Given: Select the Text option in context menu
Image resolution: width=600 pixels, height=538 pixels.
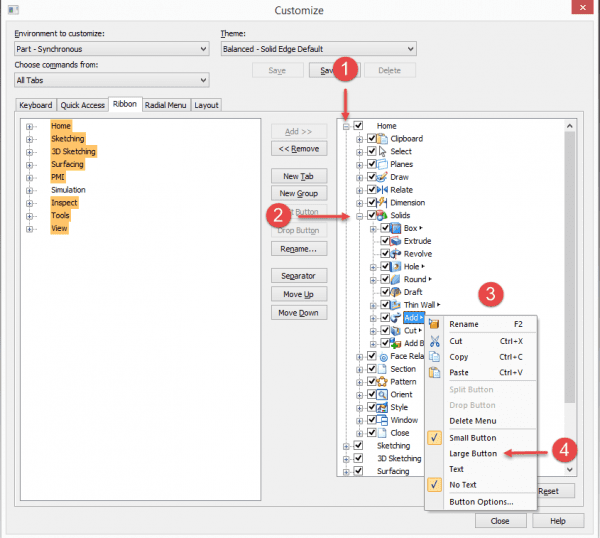Looking at the screenshot, I should [457, 469].
